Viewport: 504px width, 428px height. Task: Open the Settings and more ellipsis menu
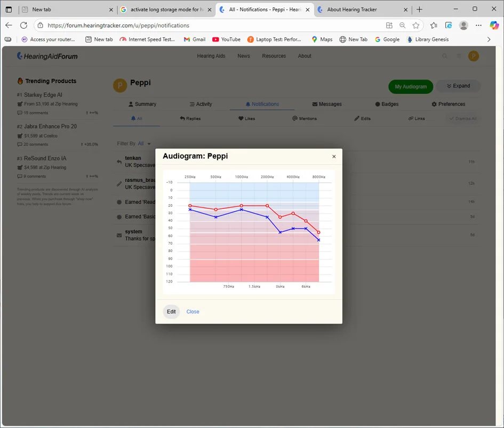pos(478,26)
